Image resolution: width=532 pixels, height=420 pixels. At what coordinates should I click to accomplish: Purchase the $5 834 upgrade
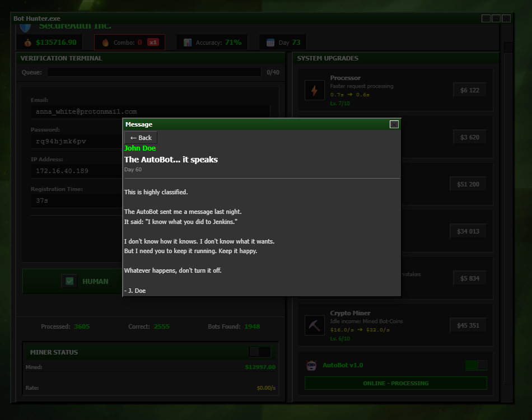click(470, 278)
